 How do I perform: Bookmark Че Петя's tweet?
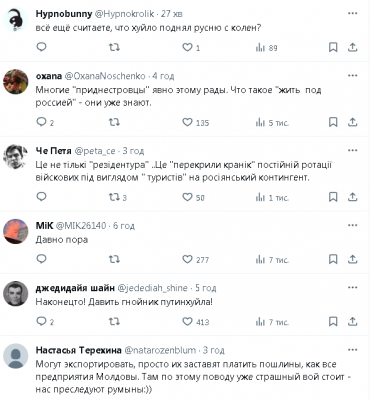(333, 197)
